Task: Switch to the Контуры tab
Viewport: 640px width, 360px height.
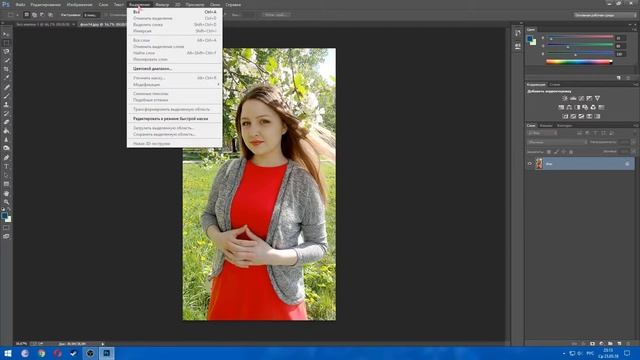Action: (x=564, y=126)
